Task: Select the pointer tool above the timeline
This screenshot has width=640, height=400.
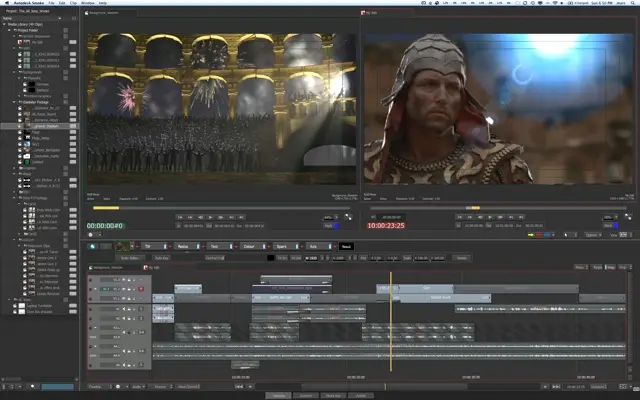Action: (x=566, y=235)
